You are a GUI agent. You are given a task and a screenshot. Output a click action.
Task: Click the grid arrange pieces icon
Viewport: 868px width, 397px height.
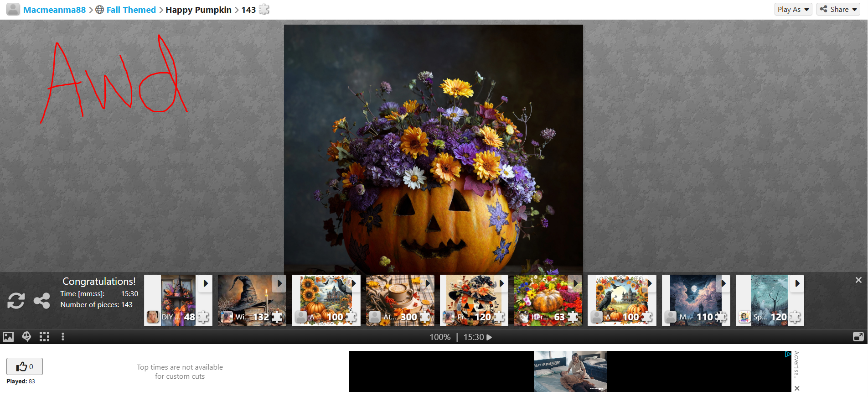[44, 337]
